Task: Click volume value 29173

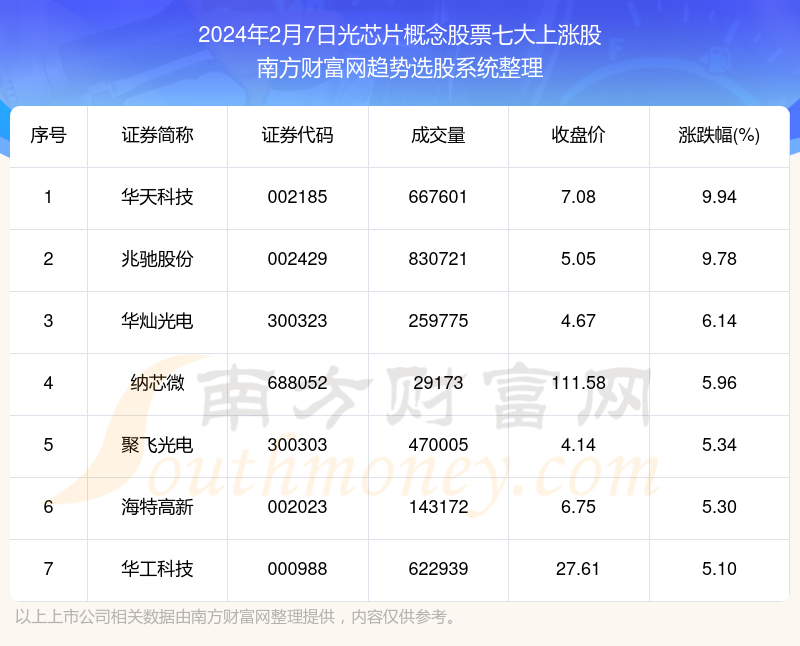Action: click(438, 383)
